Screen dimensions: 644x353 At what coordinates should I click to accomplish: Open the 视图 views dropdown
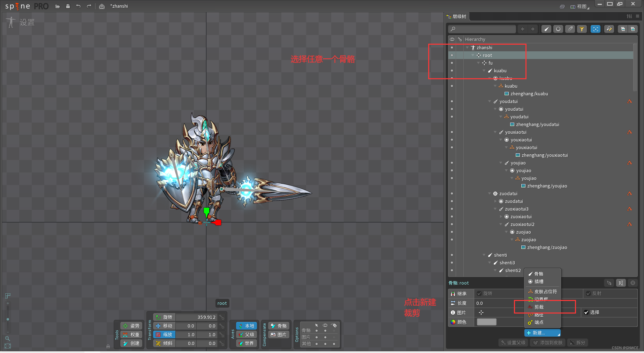(580, 7)
